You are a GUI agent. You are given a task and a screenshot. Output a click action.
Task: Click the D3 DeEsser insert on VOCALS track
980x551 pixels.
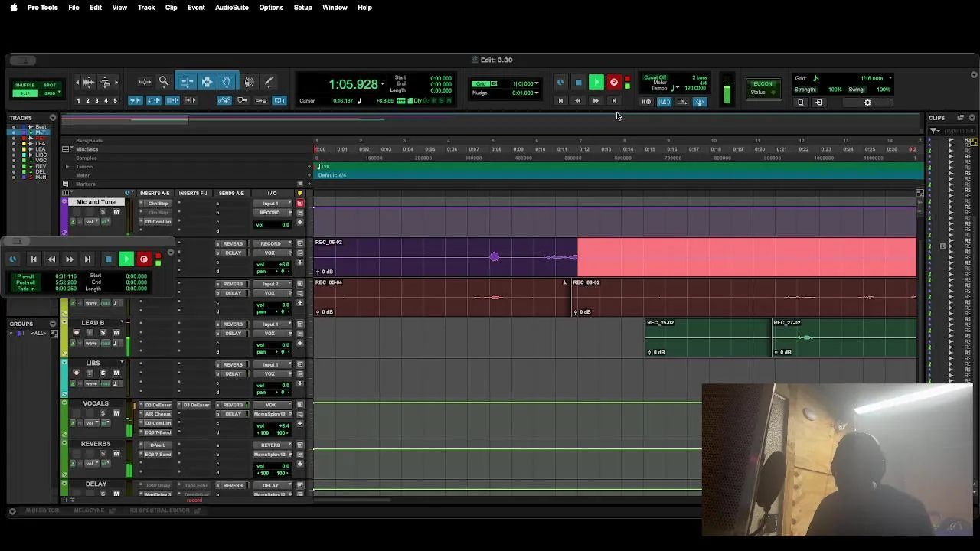coord(158,405)
